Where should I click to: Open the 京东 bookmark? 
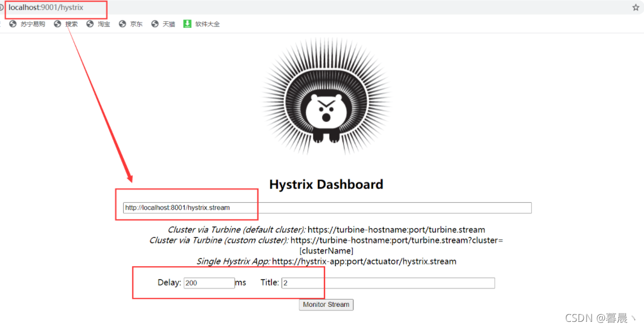coord(130,24)
